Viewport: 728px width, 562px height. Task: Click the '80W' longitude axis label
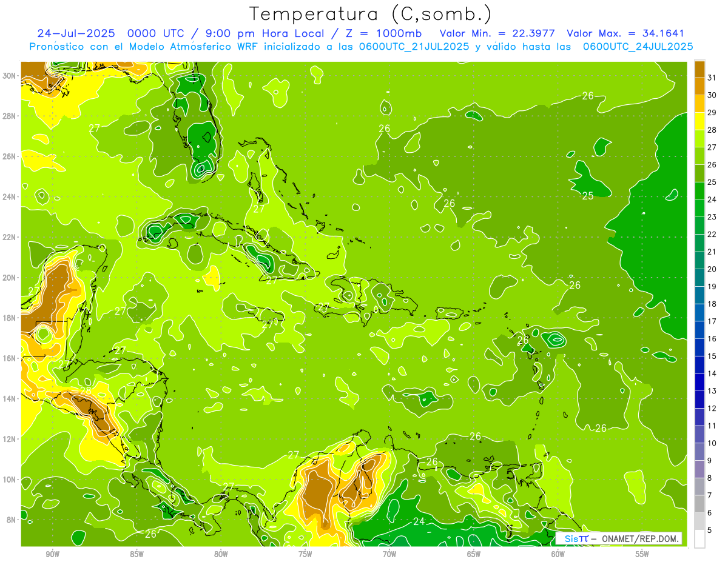221,554
